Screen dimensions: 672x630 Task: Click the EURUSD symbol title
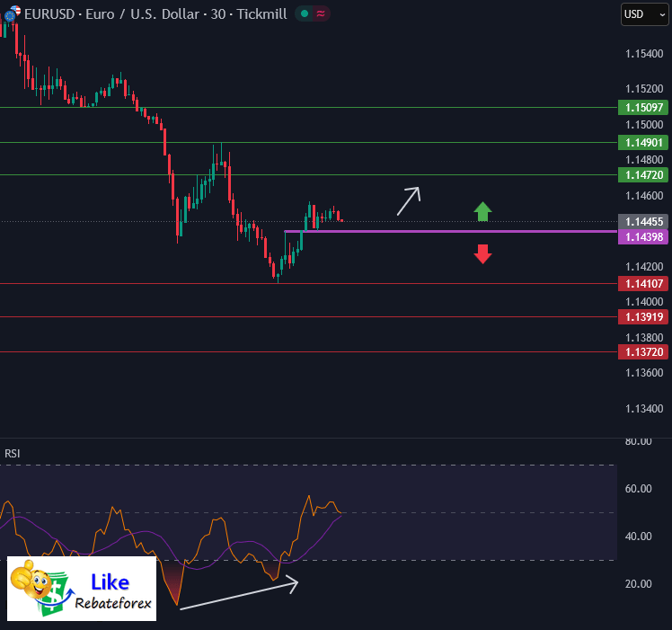[x=49, y=14]
